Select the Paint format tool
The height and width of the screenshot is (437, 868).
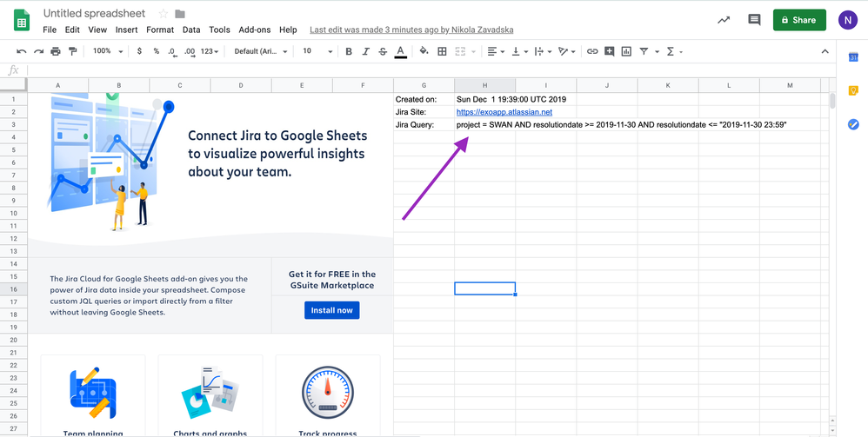[72, 51]
